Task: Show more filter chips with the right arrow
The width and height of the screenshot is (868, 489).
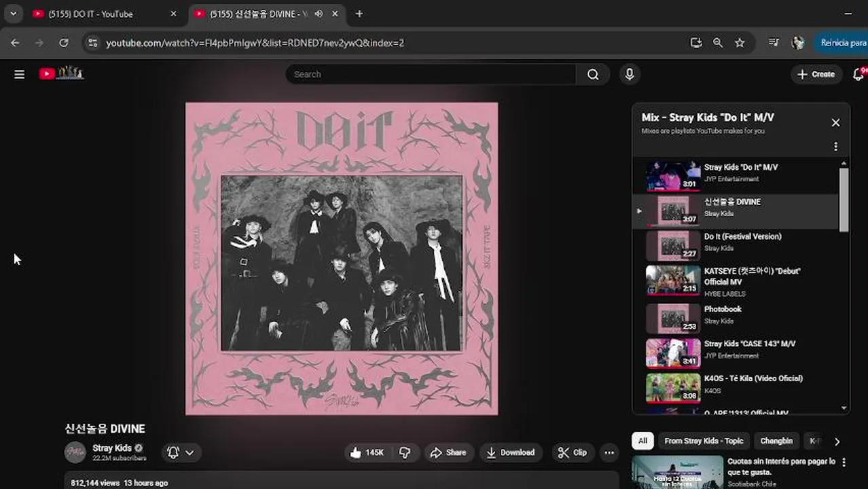Action: [837, 441]
